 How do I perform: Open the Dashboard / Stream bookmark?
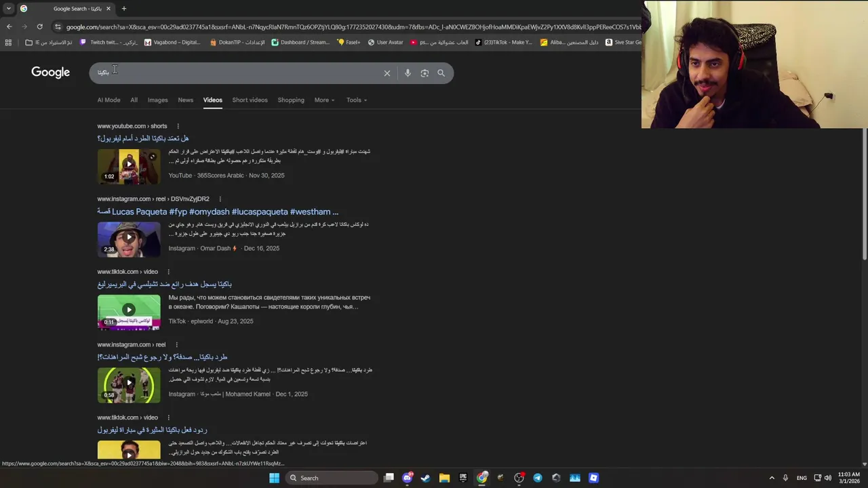pyautogui.click(x=300, y=42)
